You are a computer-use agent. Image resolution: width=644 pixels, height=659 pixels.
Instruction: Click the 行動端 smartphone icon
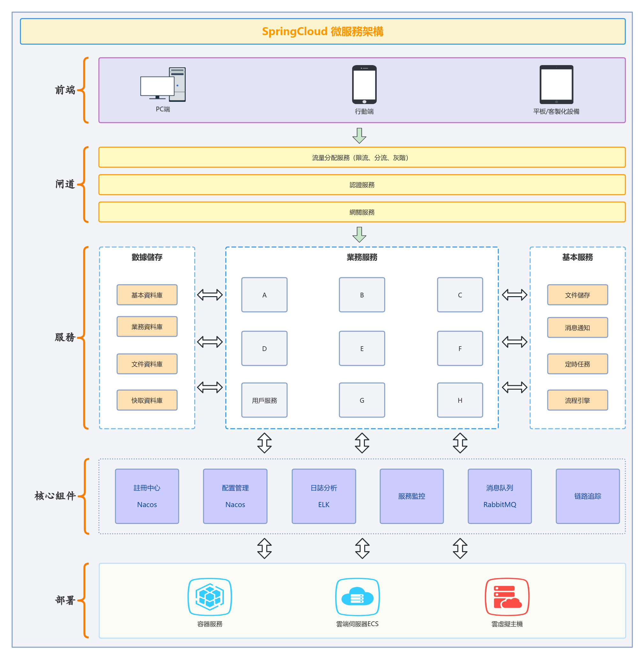[364, 85]
